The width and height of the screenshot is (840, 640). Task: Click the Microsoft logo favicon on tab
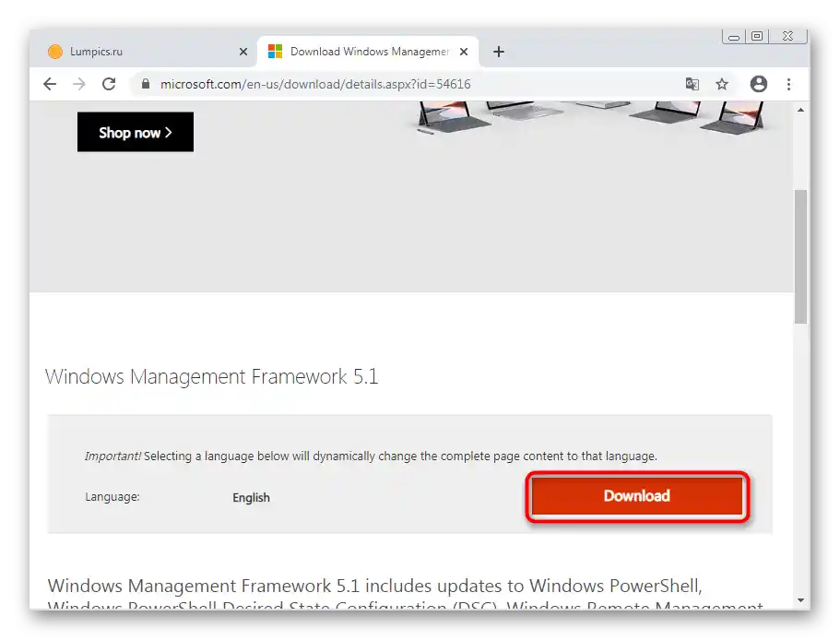(275, 52)
